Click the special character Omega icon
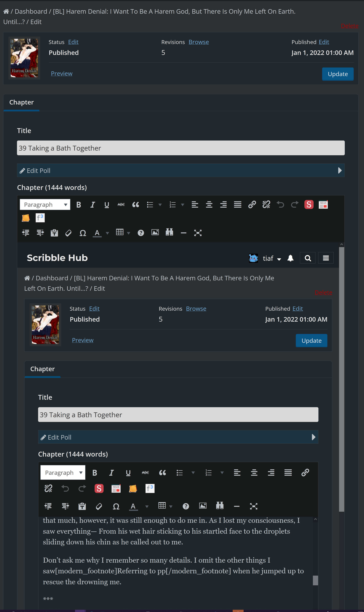 [83, 233]
